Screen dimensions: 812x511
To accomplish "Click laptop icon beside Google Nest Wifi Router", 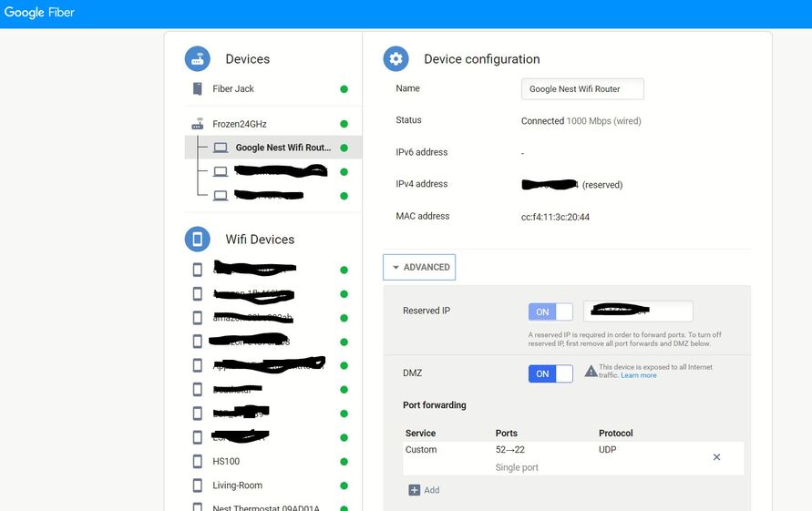I will coord(221,148).
